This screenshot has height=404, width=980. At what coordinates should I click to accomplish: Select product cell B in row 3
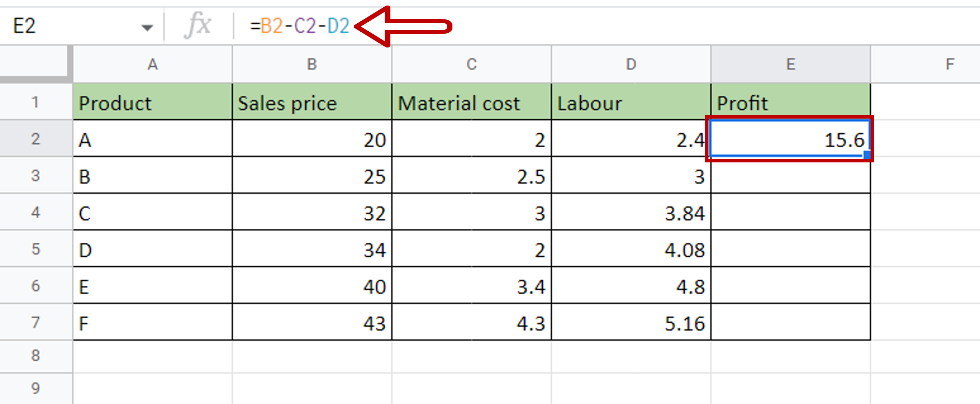point(153,175)
